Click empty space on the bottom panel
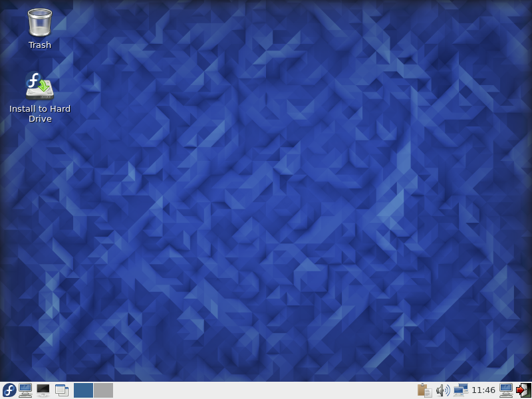This screenshot has height=399, width=532. 266,390
